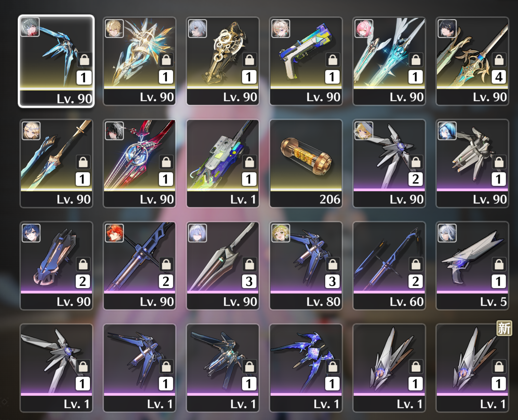
Task: Select the glowing purple butterfly rectifier weapon
Action: pyautogui.click(x=306, y=368)
